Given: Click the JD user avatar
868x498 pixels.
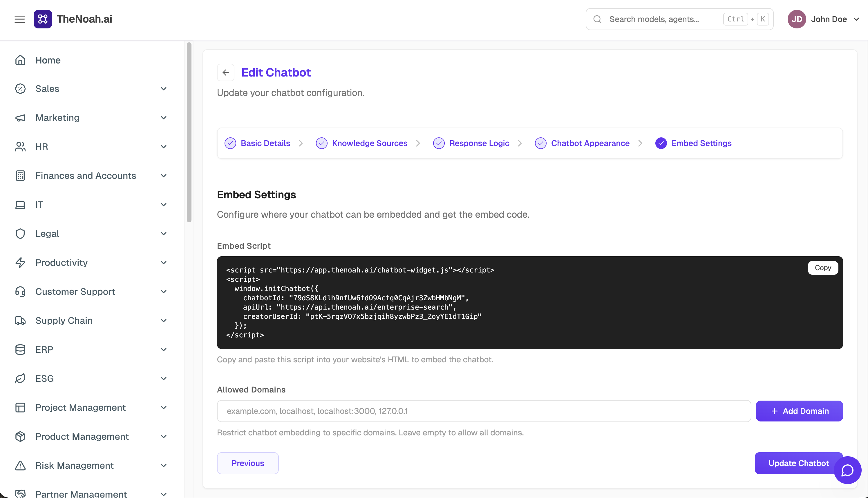Looking at the screenshot, I should pyautogui.click(x=796, y=19).
